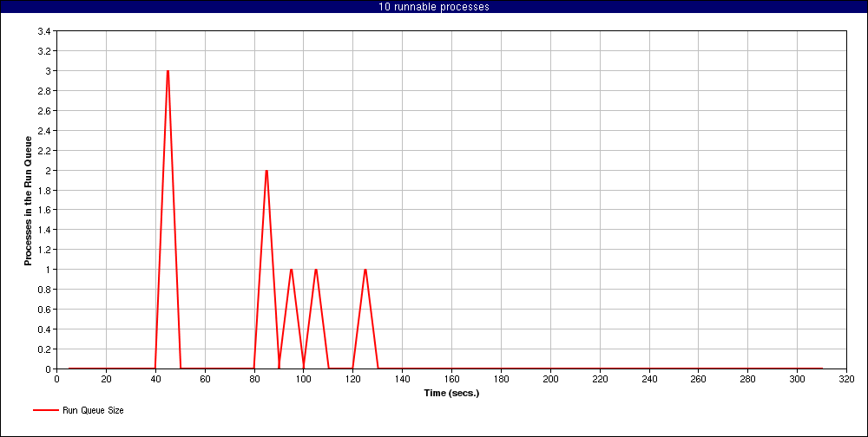
Task: Click the y-axis tick label '0.8'
Action: (44, 290)
